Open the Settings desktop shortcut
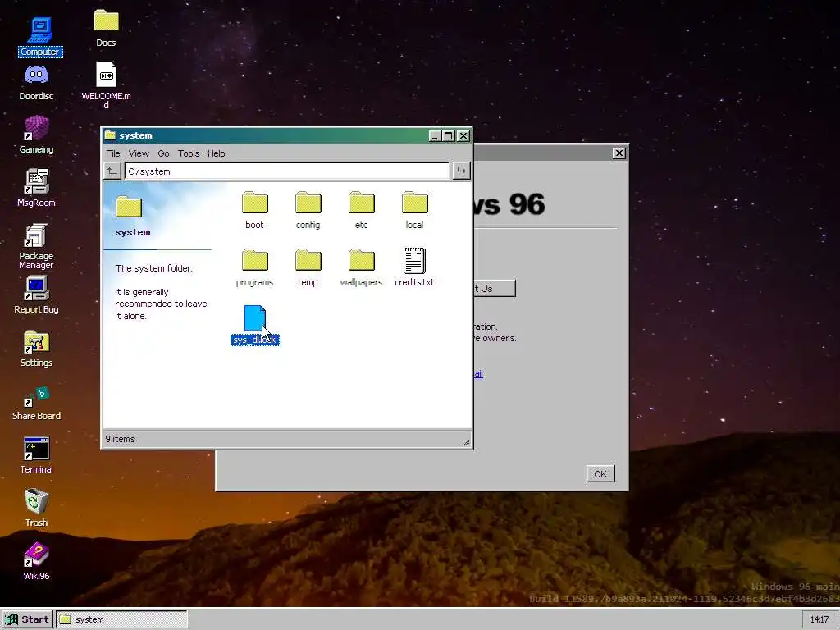The width and height of the screenshot is (840, 630). point(36,348)
